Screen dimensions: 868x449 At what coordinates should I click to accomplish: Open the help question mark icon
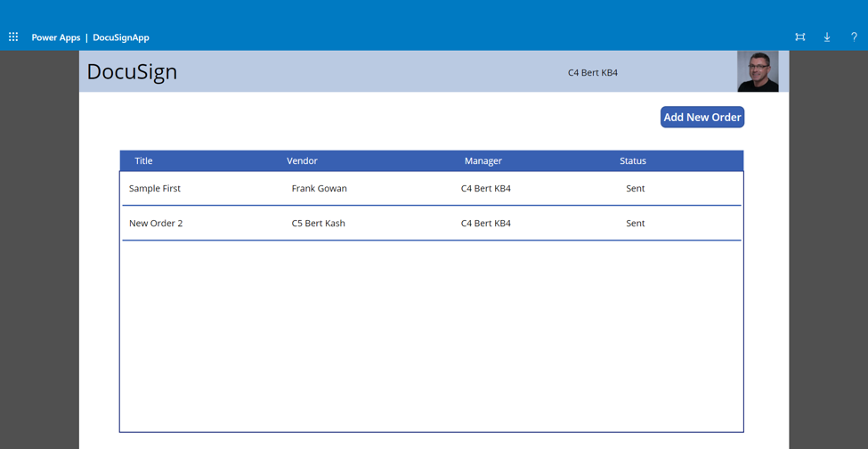click(x=854, y=37)
